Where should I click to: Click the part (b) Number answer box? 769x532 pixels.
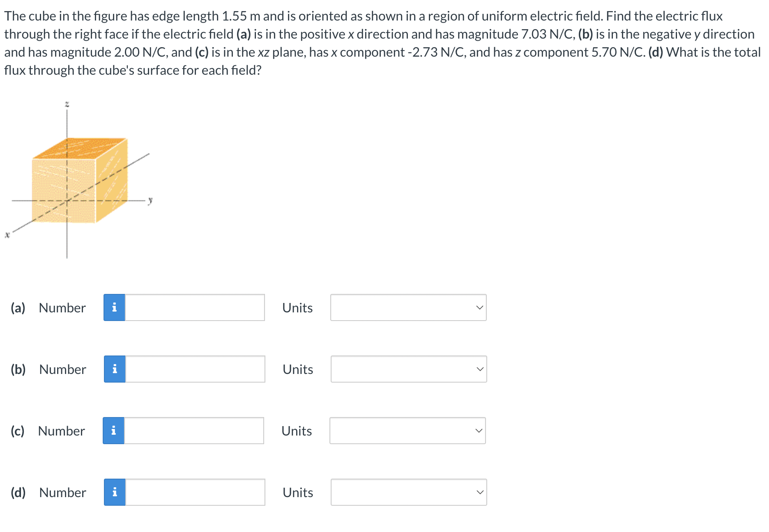195,369
